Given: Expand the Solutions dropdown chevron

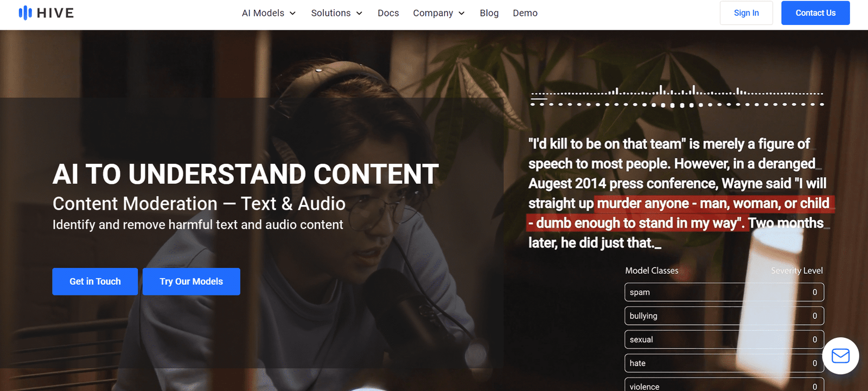Looking at the screenshot, I should (359, 14).
